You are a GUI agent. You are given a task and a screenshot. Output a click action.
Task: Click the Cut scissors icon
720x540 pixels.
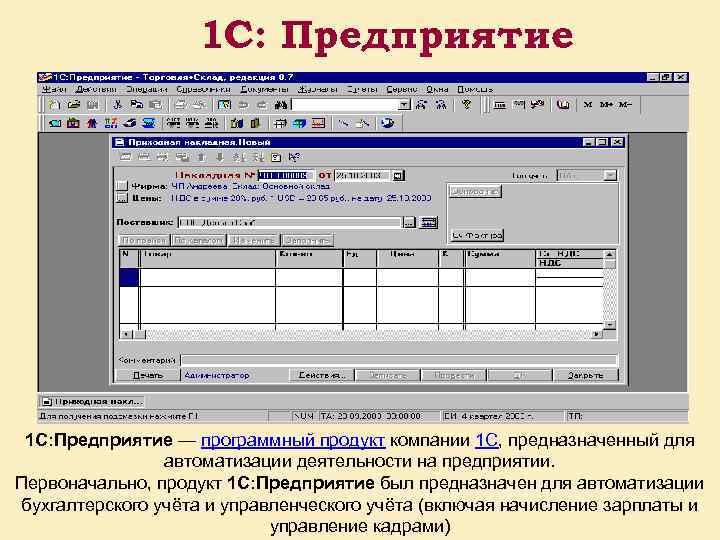118,105
